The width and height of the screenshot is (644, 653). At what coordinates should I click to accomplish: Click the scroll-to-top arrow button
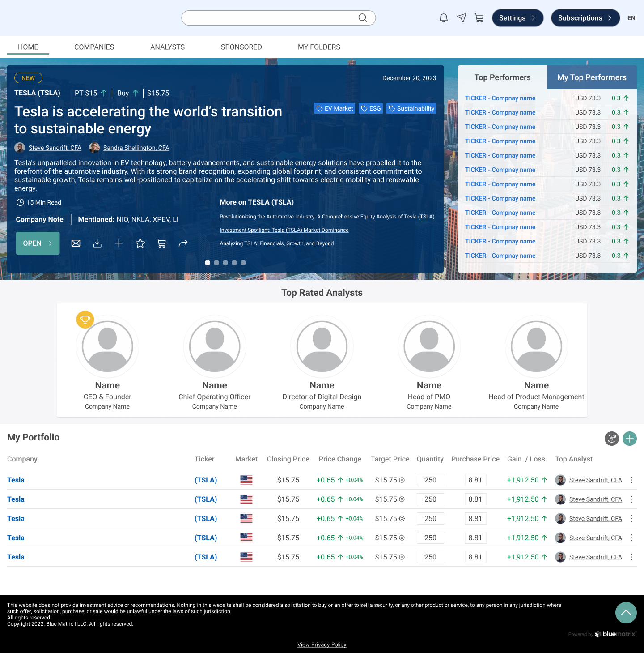tap(626, 613)
